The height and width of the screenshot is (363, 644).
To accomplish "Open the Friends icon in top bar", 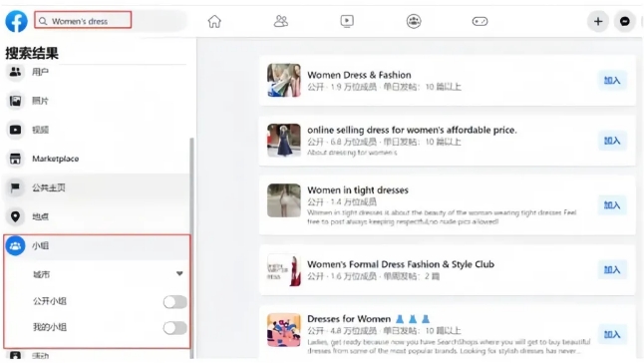I will tap(281, 21).
